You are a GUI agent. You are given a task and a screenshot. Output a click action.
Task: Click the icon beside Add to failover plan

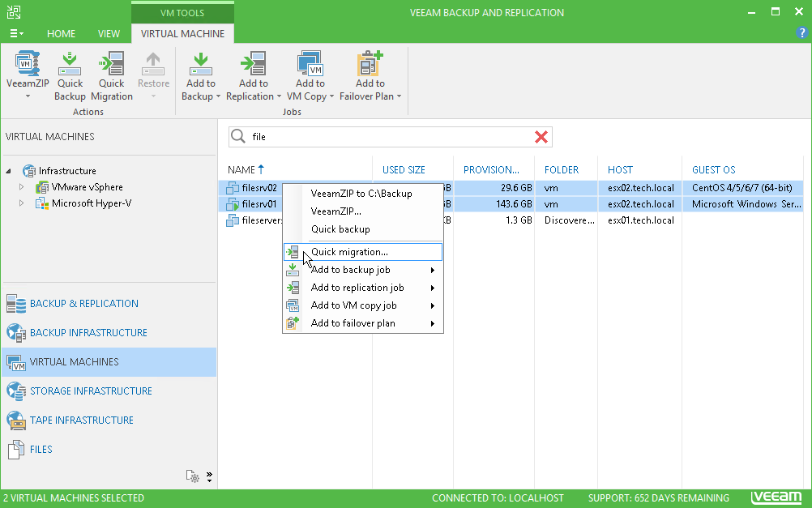(x=293, y=323)
